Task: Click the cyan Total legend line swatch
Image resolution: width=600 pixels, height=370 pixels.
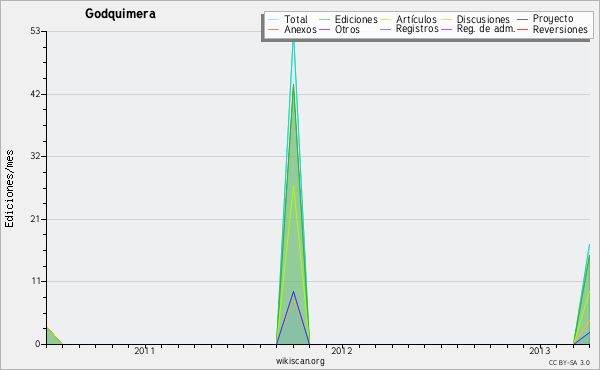Action: click(273, 20)
